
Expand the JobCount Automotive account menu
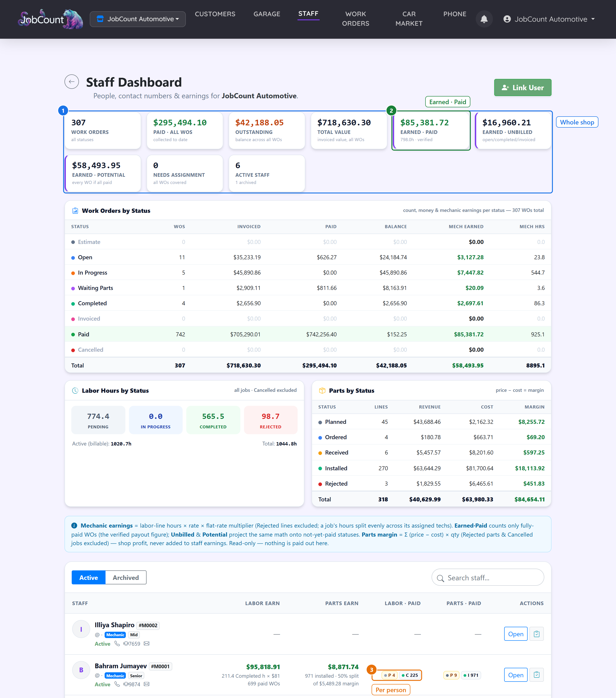coord(549,19)
